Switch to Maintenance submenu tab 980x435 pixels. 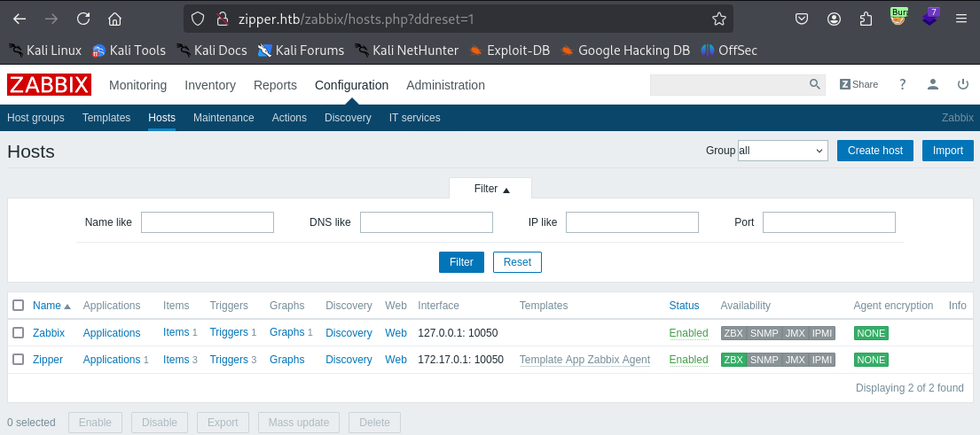223,117
